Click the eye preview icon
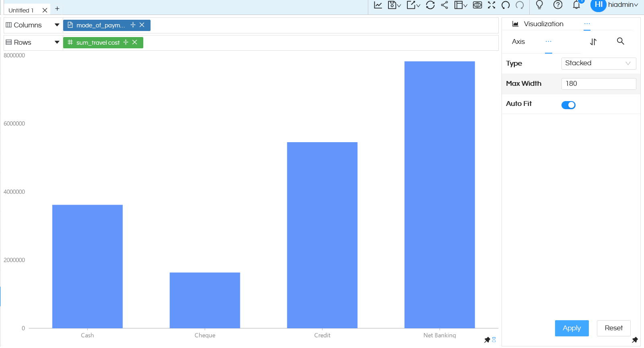 [x=477, y=5]
